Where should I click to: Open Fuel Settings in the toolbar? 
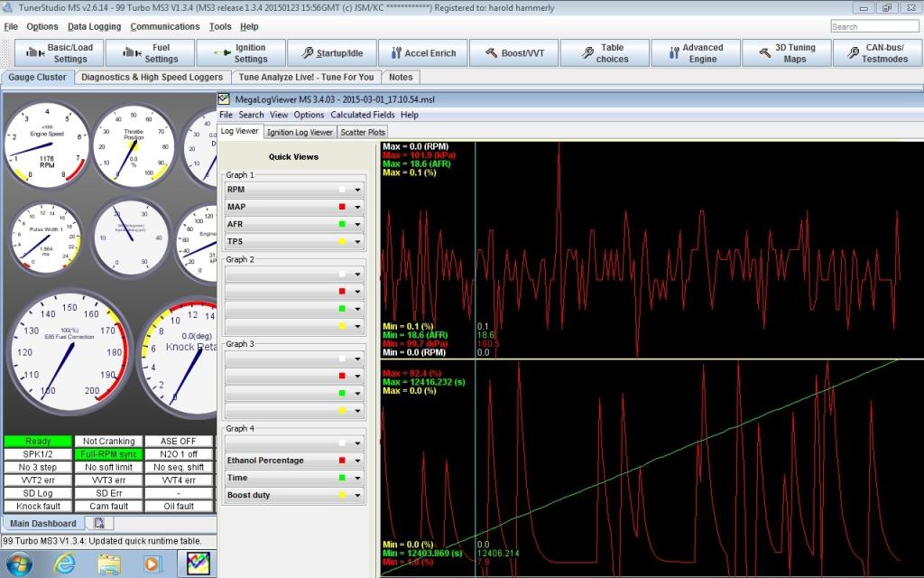[150, 53]
